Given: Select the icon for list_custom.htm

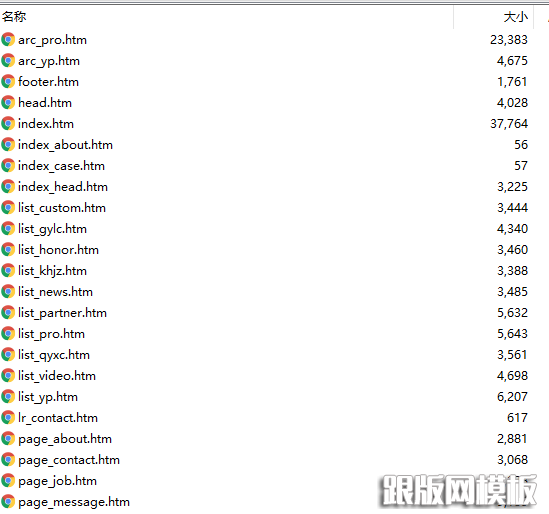Looking at the screenshot, I should [8, 208].
